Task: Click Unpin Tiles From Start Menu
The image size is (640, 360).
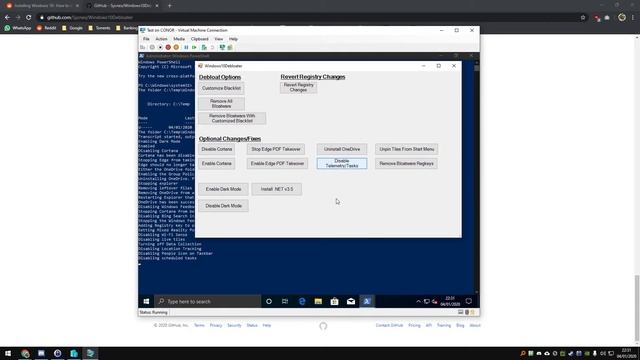Action: coord(407,149)
